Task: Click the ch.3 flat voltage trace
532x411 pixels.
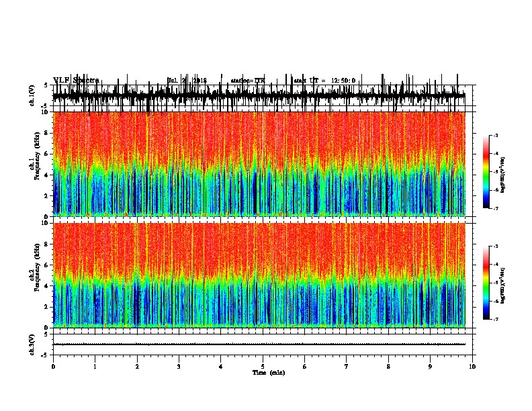Action: coord(259,345)
